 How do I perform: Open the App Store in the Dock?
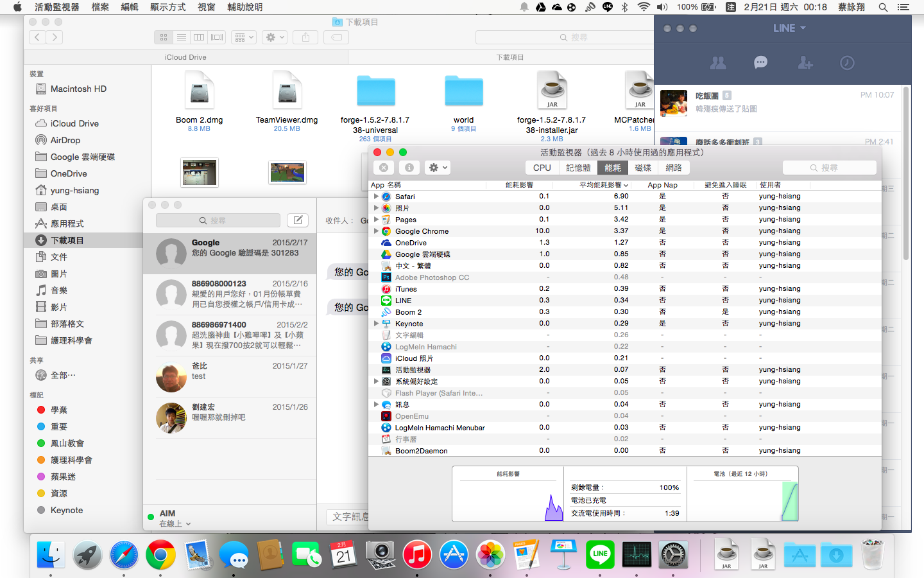(x=454, y=554)
